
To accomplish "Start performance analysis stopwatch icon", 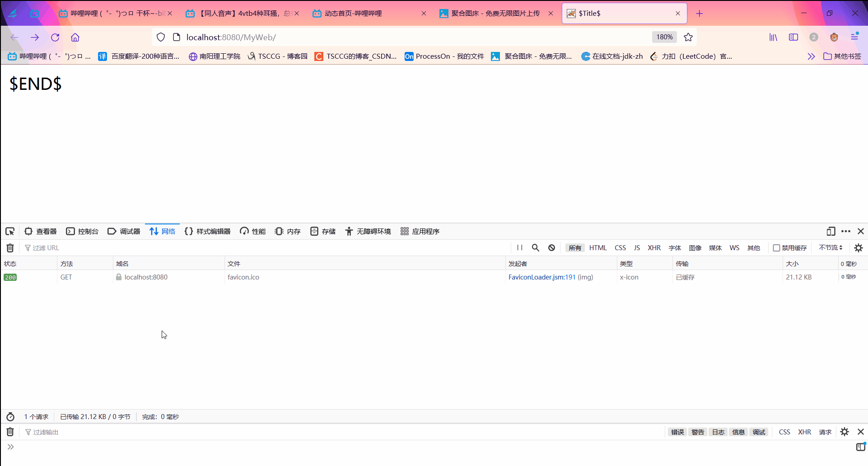I will click(x=10, y=417).
